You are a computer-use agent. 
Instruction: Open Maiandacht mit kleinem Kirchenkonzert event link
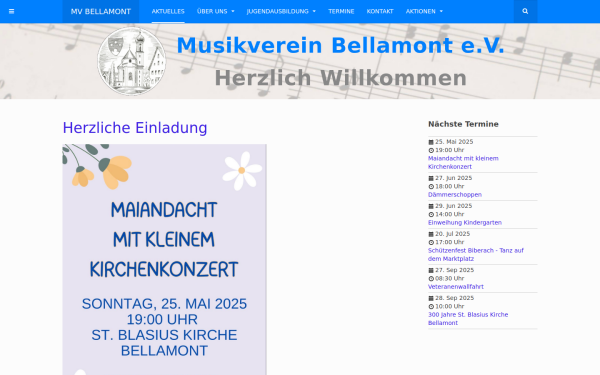pos(463,163)
